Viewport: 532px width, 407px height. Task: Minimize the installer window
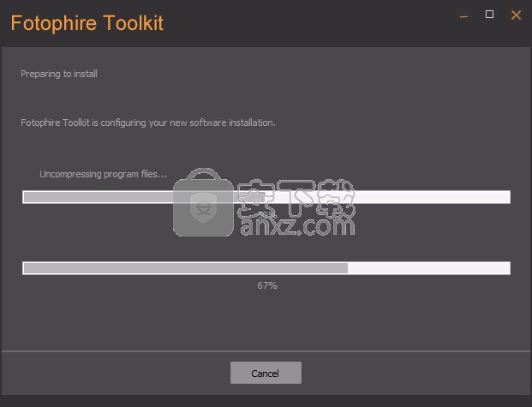point(463,16)
